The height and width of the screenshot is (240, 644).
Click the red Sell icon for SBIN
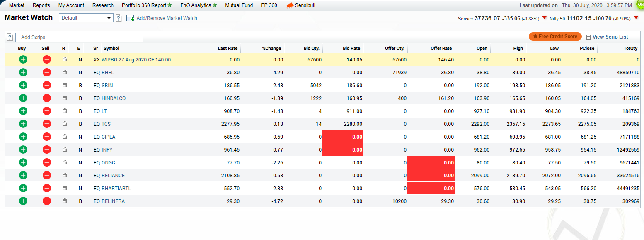point(46,86)
